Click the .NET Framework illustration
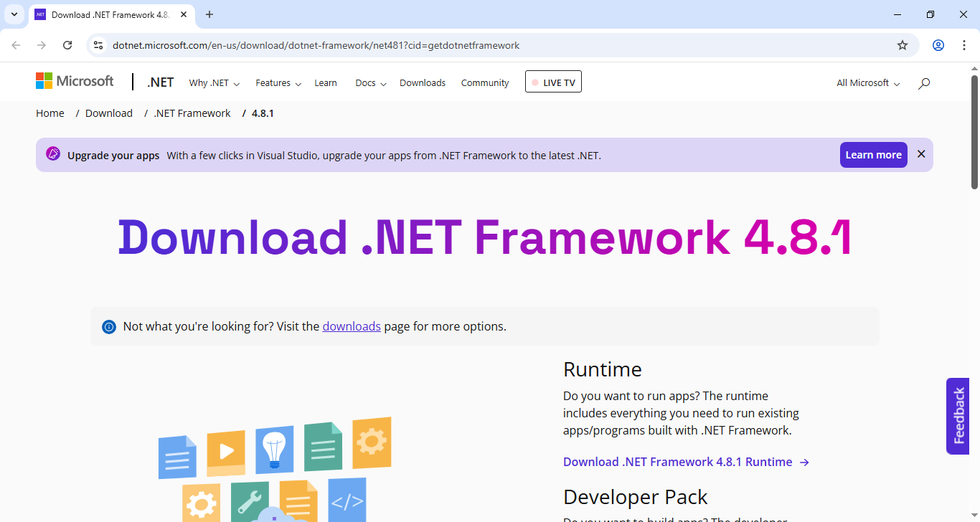The height and width of the screenshot is (522, 980). point(275,469)
